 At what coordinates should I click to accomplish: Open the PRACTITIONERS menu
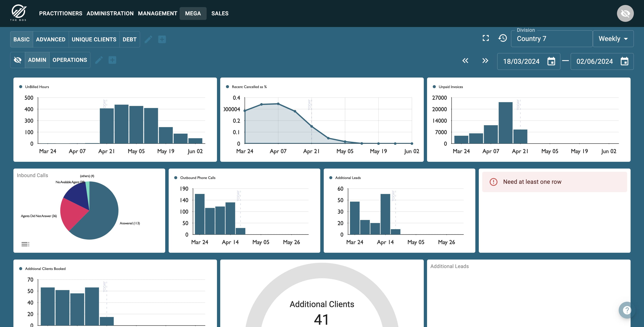(x=61, y=13)
